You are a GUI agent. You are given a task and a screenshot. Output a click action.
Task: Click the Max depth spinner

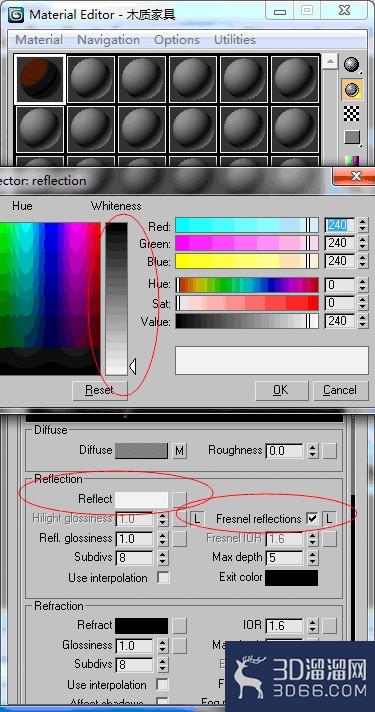click(312, 558)
